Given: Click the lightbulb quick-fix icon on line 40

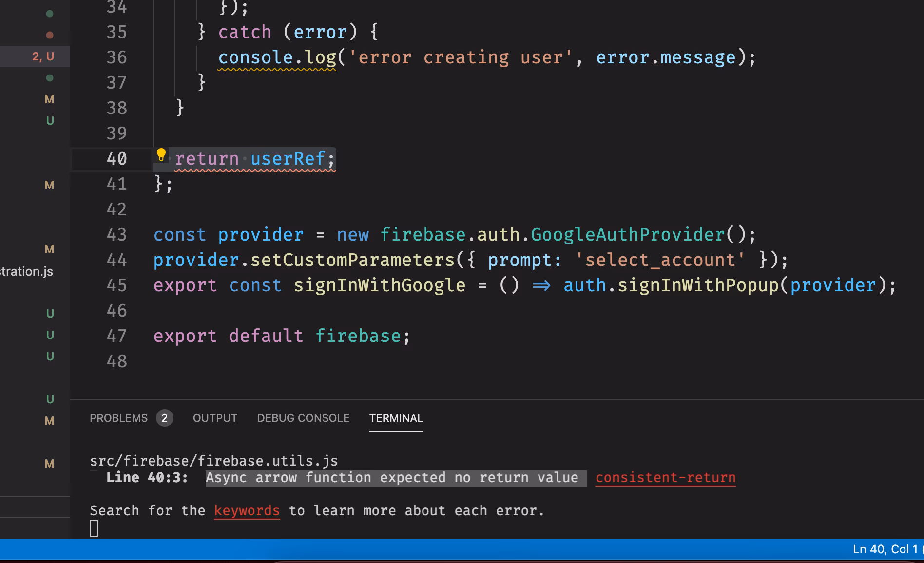Looking at the screenshot, I should click(161, 155).
